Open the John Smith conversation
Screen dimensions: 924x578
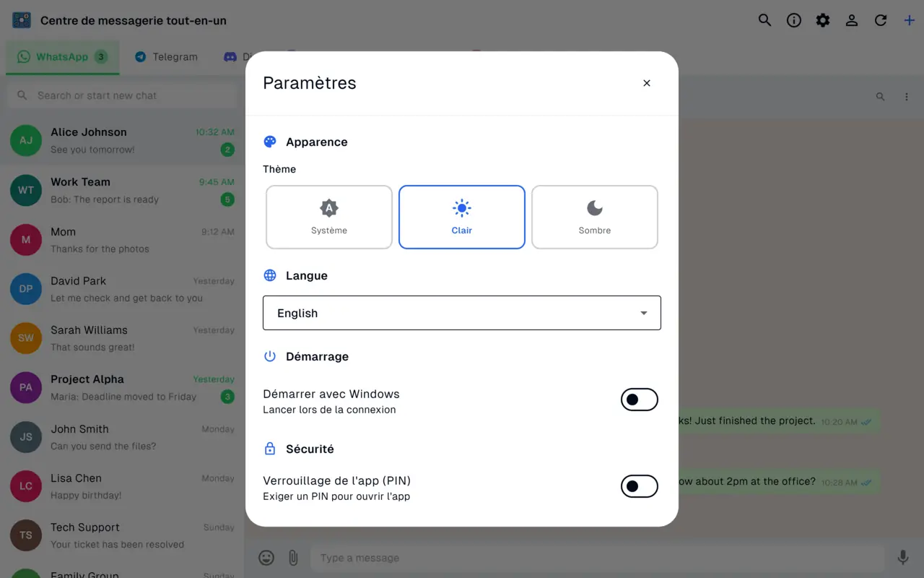(122, 437)
